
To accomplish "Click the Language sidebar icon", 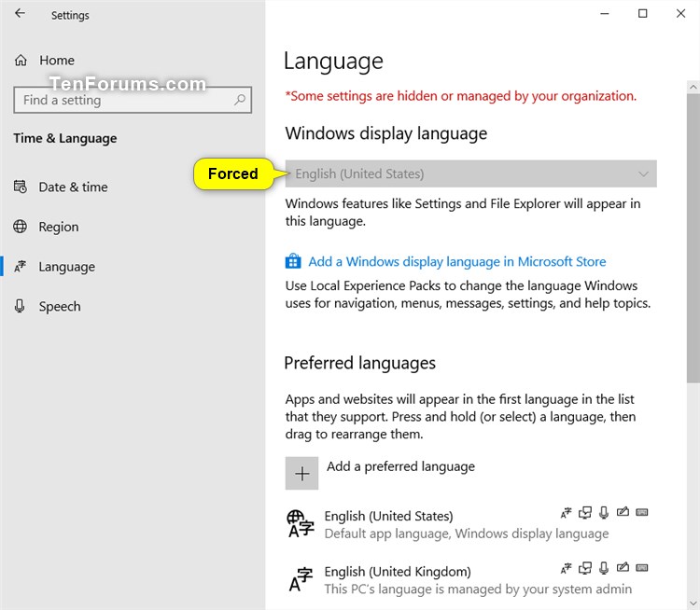I will (21, 267).
